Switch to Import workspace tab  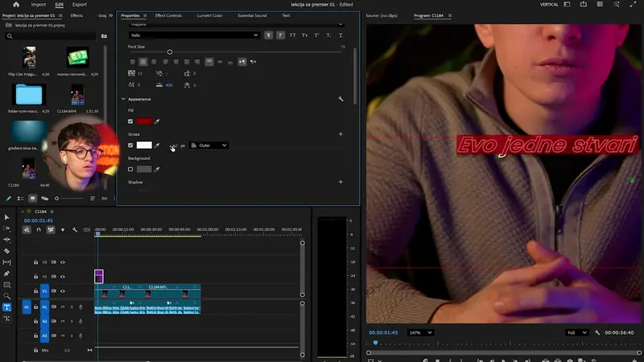39,5
